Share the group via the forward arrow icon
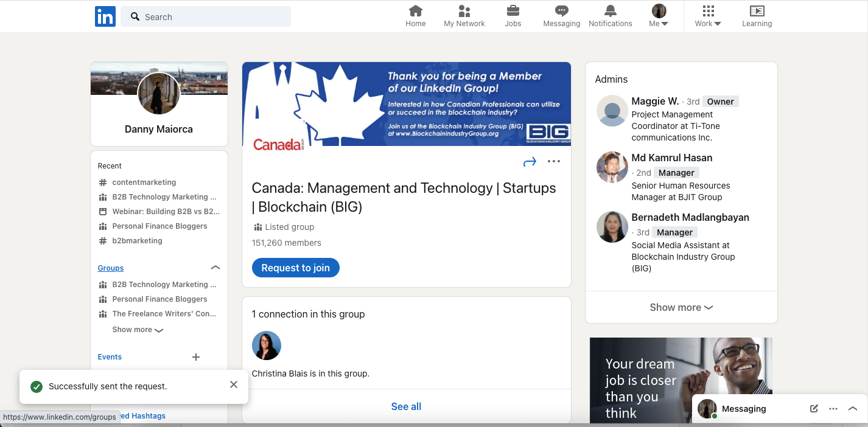868x427 pixels. click(530, 161)
